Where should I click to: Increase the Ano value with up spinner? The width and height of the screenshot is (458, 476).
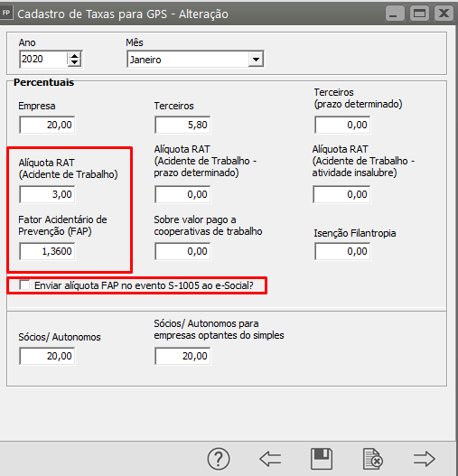(74, 56)
